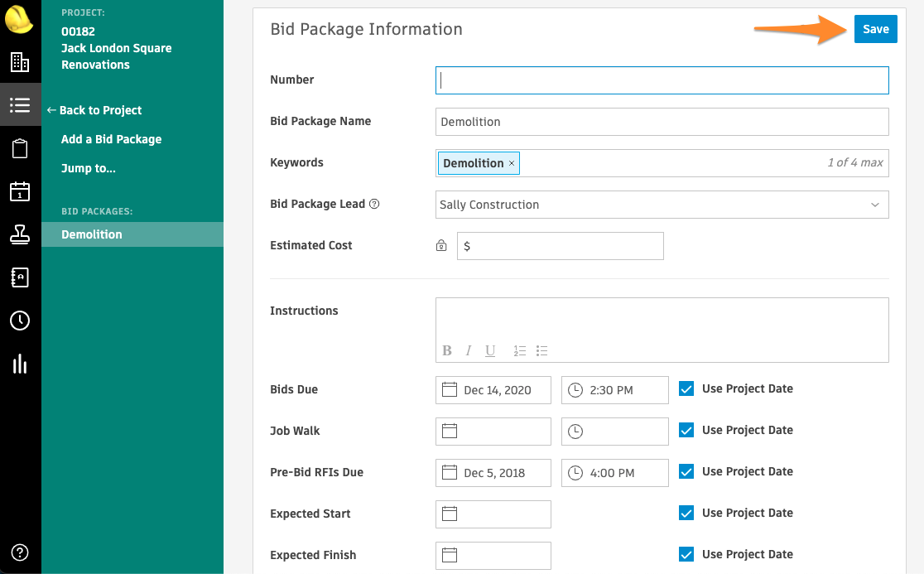Click the help question mark icon

pyautogui.click(x=21, y=552)
